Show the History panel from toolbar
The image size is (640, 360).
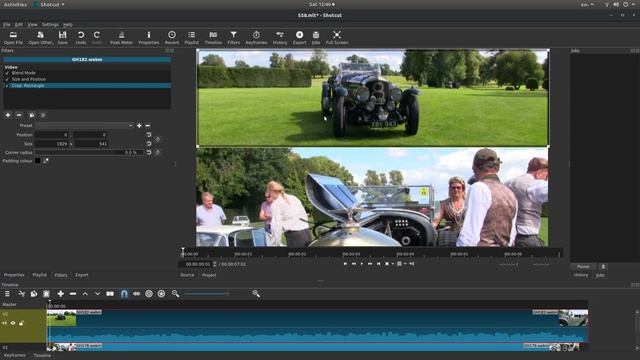click(280, 38)
